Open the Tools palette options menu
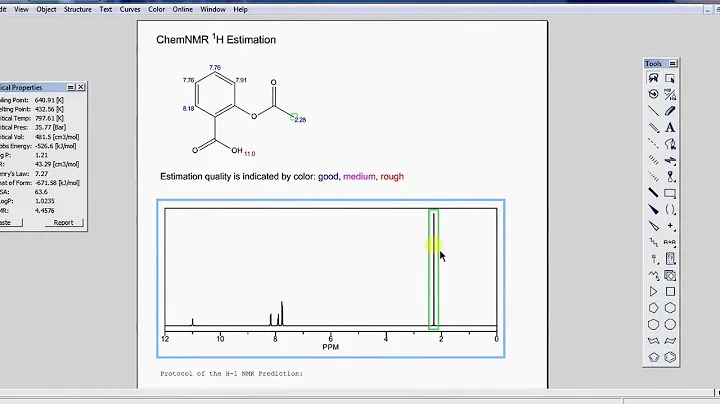 pyautogui.click(x=673, y=63)
